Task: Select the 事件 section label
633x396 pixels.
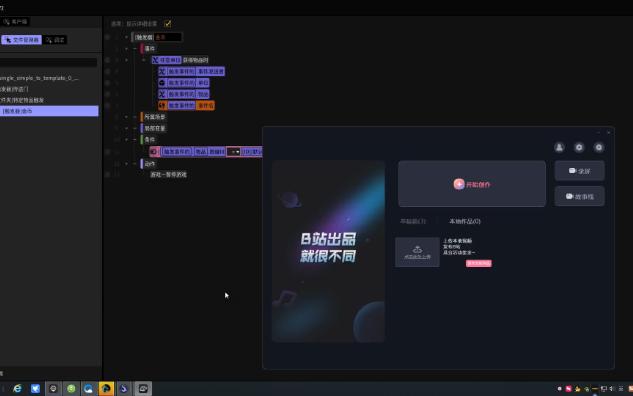Action: point(150,48)
